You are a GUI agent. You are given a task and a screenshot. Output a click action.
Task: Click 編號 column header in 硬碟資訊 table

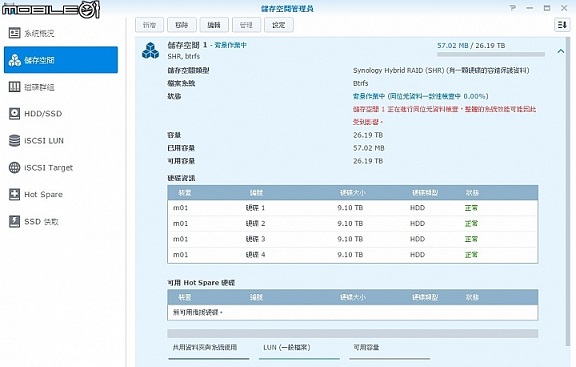(256, 193)
